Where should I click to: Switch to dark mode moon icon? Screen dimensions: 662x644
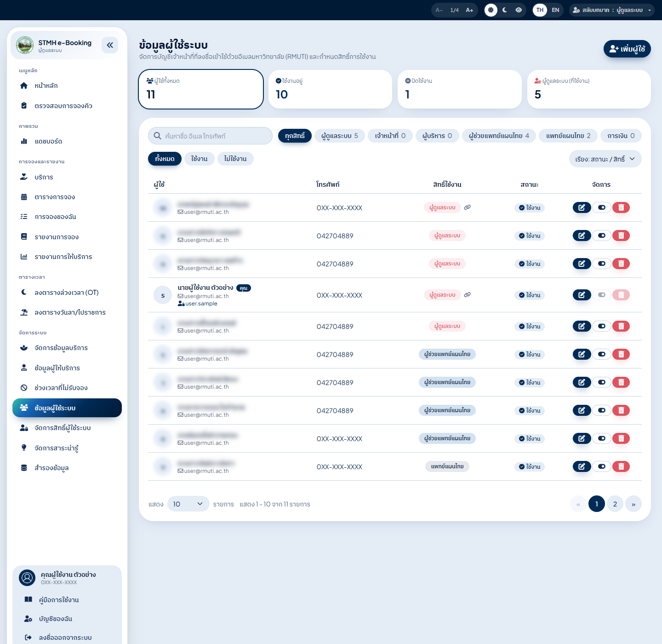click(505, 10)
